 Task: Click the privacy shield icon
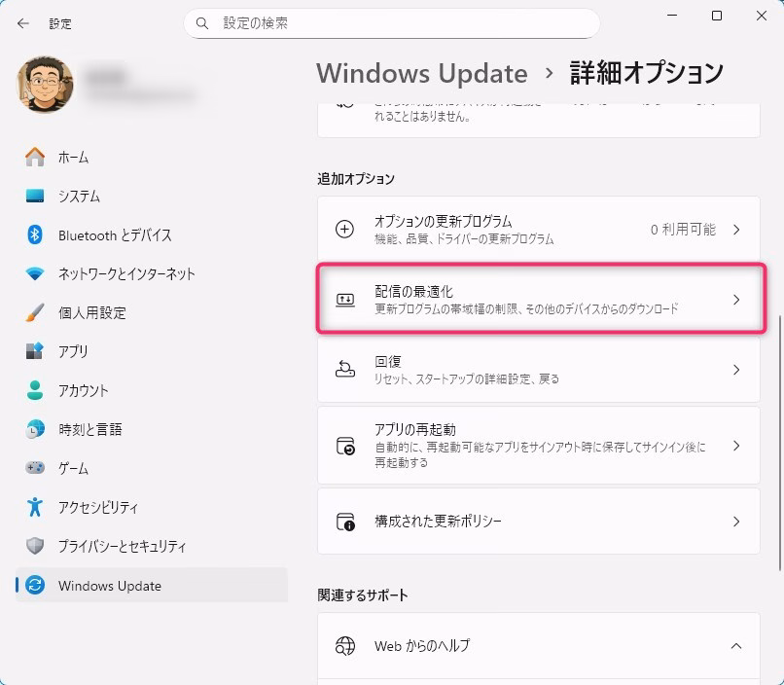point(35,546)
